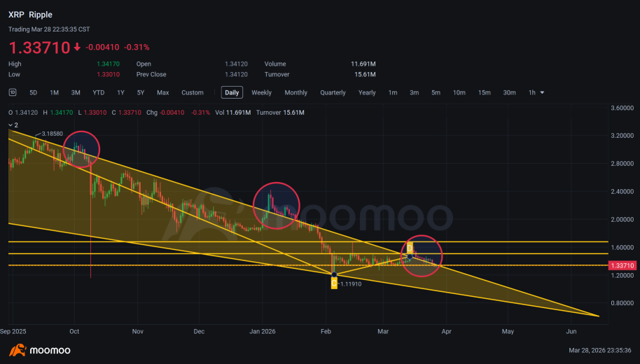640x364 pixels.
Task: Open the interval dropdown arrow after 1h
Action: coord(542,92)
